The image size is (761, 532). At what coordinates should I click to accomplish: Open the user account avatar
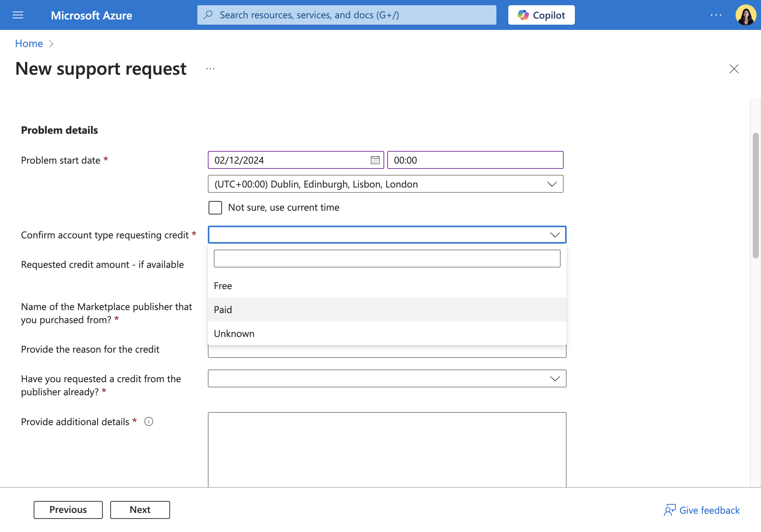click(x=746, y=15)
